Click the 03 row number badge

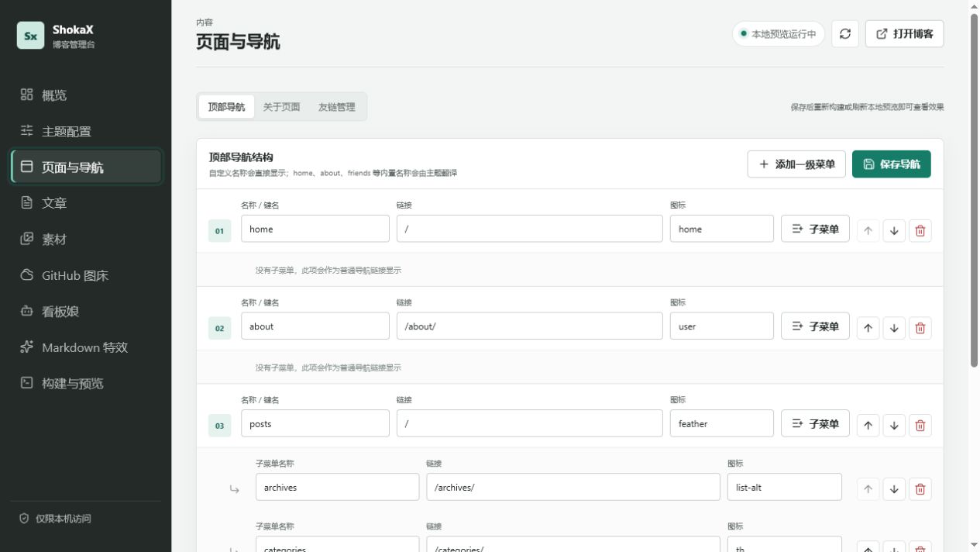pyautogui.click(x=219, y=426)
